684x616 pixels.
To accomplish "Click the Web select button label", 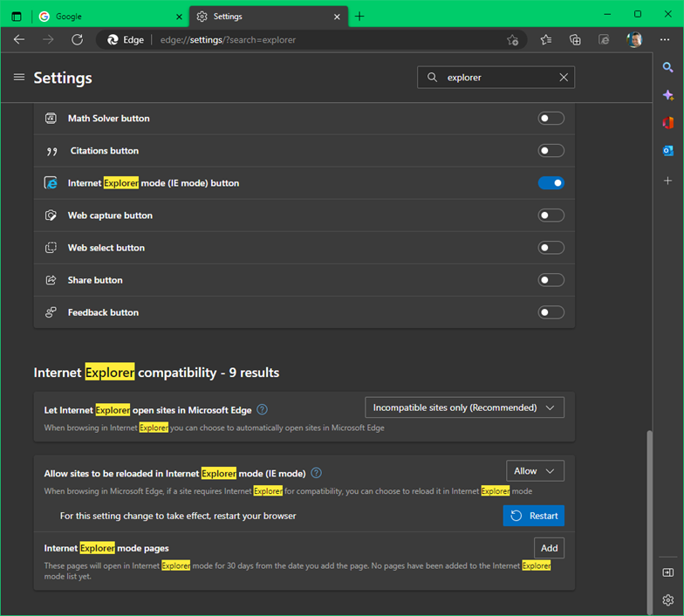I will point(106,248).
